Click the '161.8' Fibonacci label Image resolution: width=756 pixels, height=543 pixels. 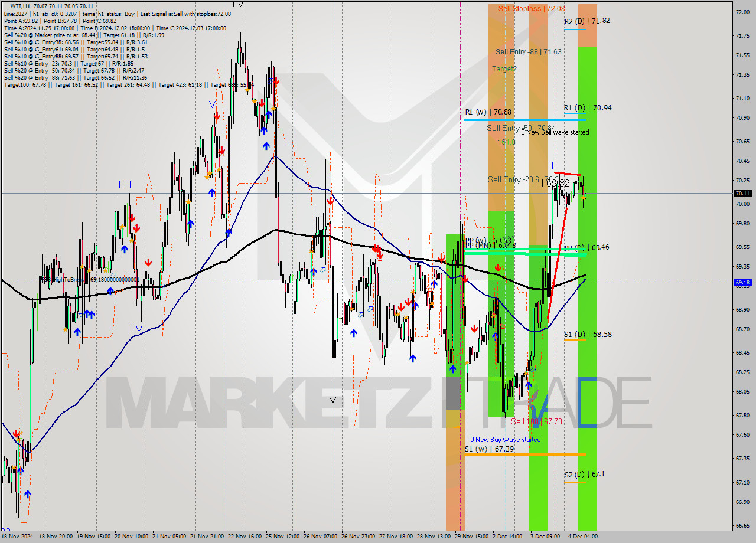506,142
